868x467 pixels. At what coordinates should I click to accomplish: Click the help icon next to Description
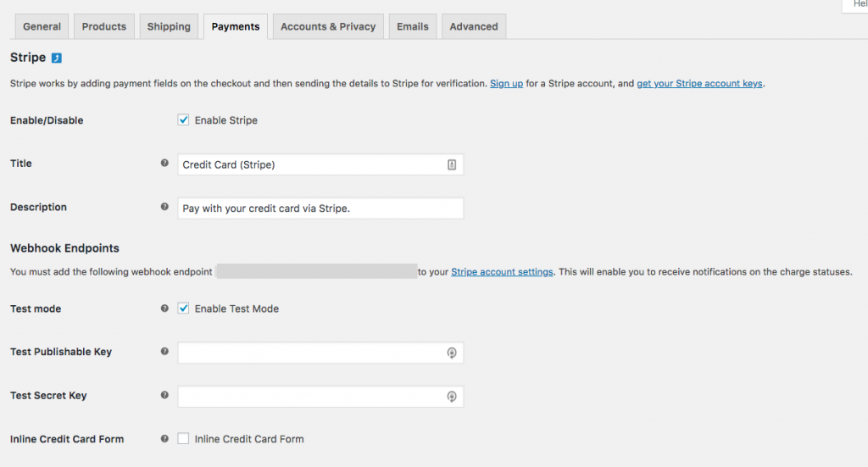[x=164, y=207]
